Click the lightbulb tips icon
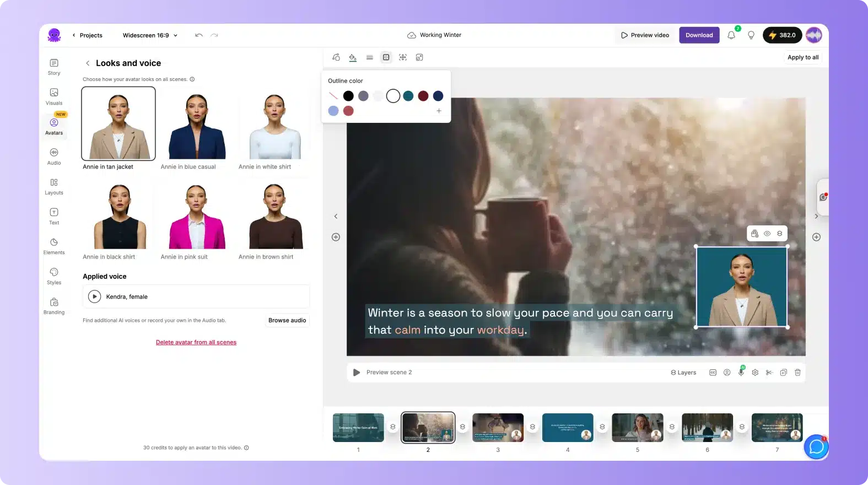Viewport: 868px width, 485px height. point(751,35)
